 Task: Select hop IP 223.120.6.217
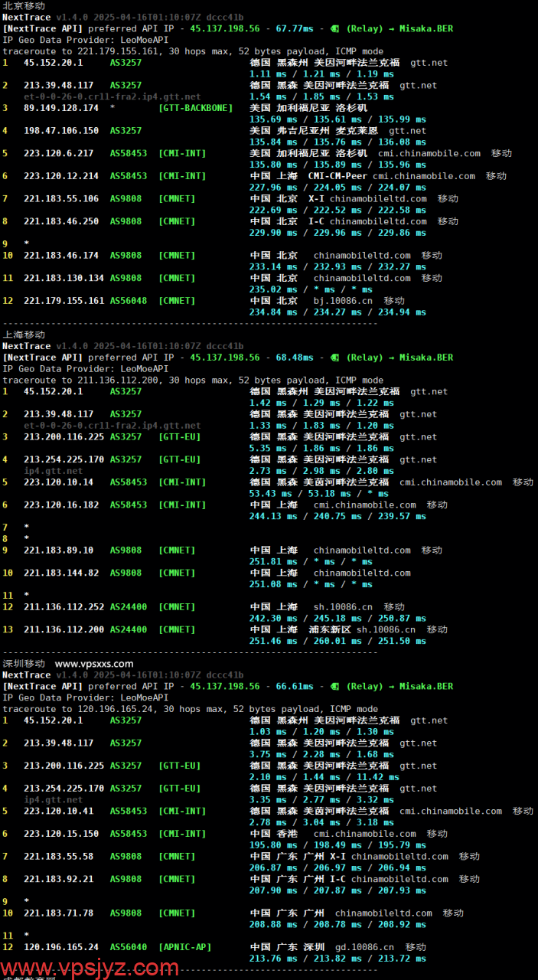[x=58, y=153]
